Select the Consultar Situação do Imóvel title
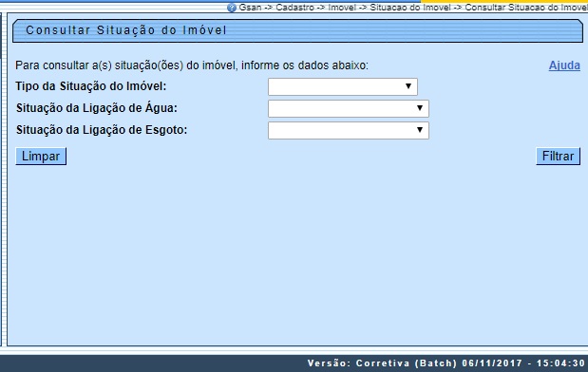 click(126, 30)
